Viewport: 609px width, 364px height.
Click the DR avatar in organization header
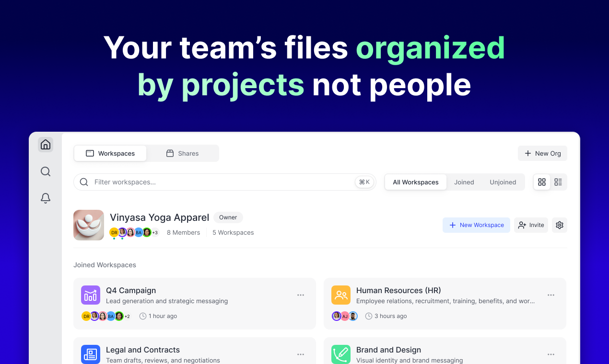(x=114, y=233)
